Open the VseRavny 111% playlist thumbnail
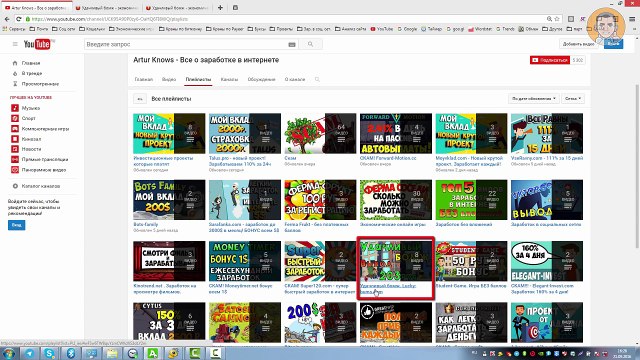640x360 pixels. coord(547,133)
